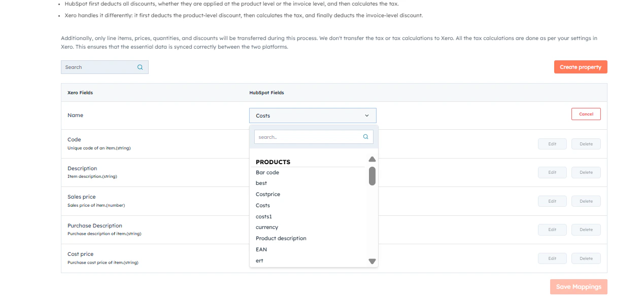The width and height of the screenshot is (644, 304).
Task: Click the dropdown list scroll-down arrow
Action: tap(372, 261)
